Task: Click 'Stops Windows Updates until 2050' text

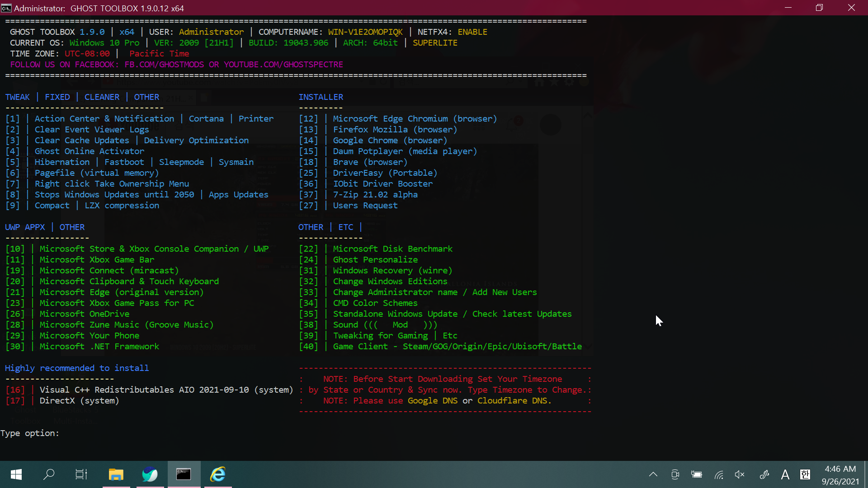Action: pos(114,195)
